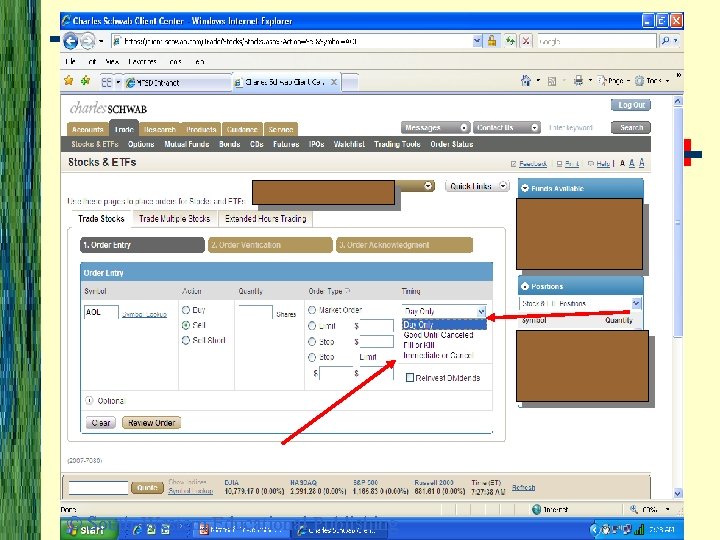Open address bar URL history dropdown

tap(477, 41)
